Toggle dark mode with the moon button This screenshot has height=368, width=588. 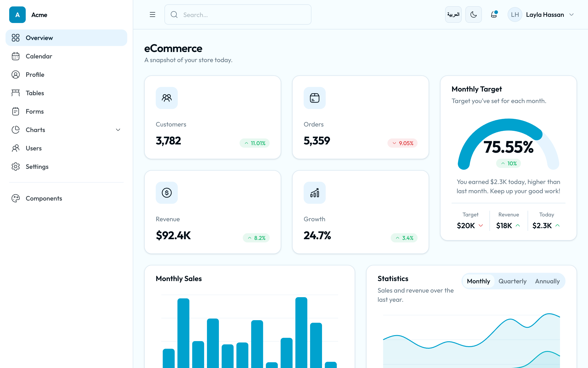point(474,14)
